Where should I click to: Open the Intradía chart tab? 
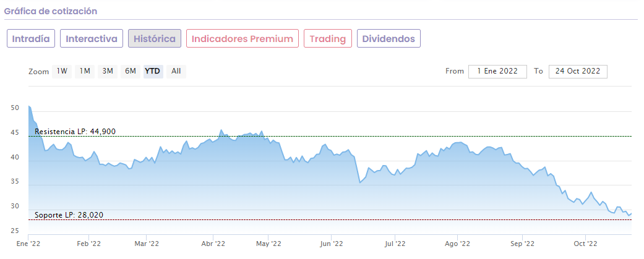pos(32,38)
